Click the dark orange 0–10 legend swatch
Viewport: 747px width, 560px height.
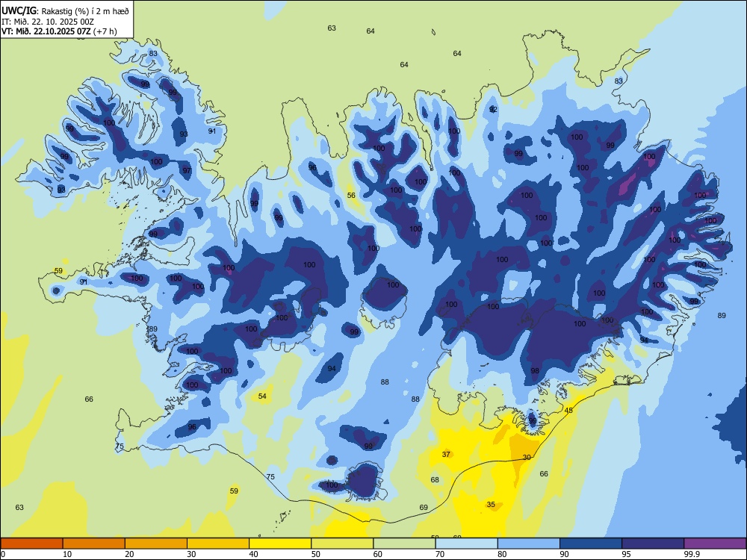(31, 544)
